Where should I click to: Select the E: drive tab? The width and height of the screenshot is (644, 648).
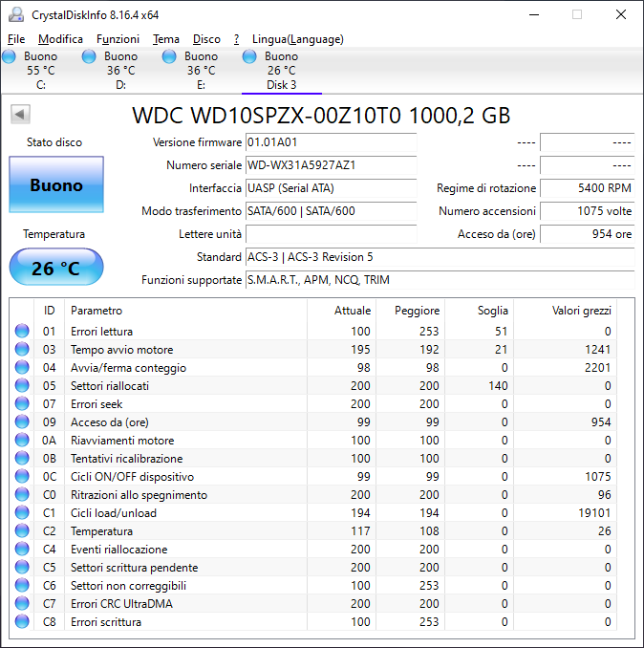click(201, 71)
